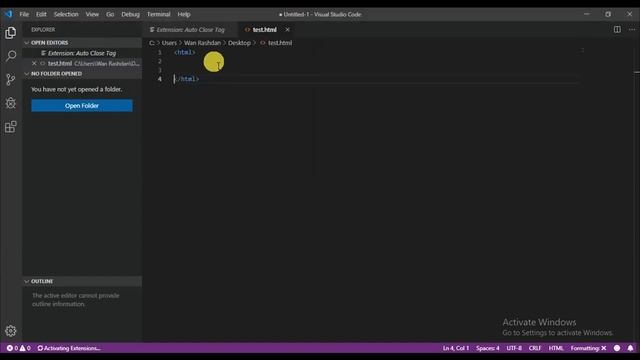Click the Users breadcrumb segment
Viewport: 640px width, 360px height.
coord(169,43)
